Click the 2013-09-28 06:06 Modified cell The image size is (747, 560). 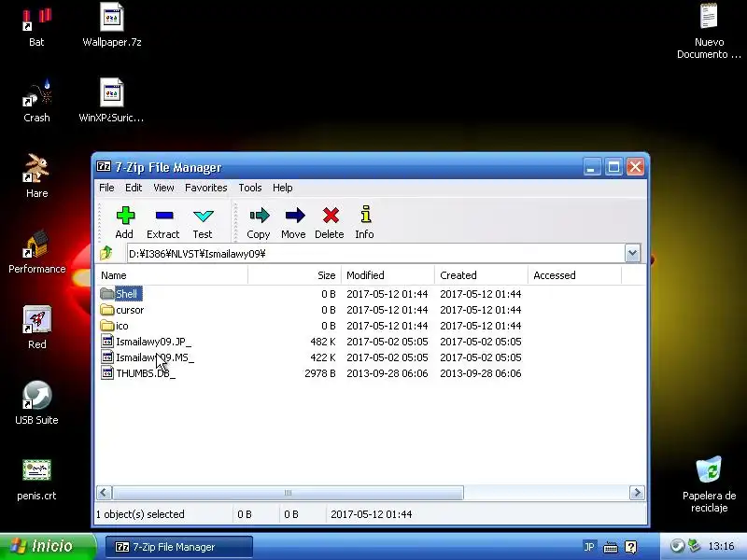point(388,372)
